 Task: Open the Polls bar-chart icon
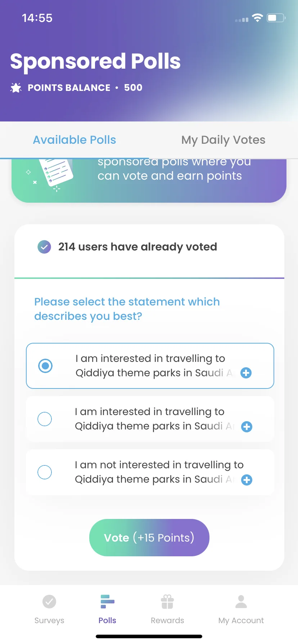coord(107,601)
